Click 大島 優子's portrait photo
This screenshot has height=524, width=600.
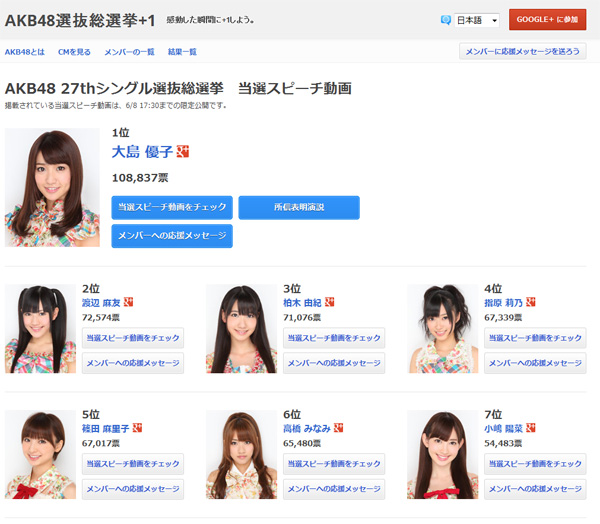52,187
